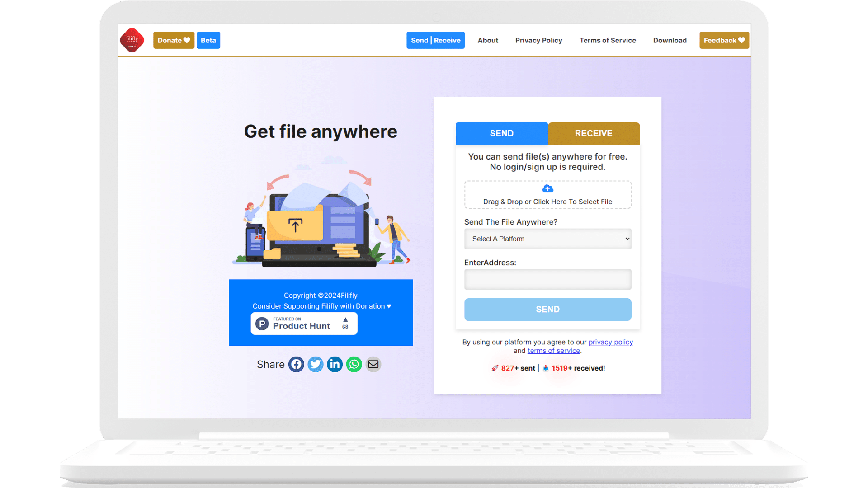Share via Facebook icon
The width and height of the screenshot is (868, 488).
[295, 364]
